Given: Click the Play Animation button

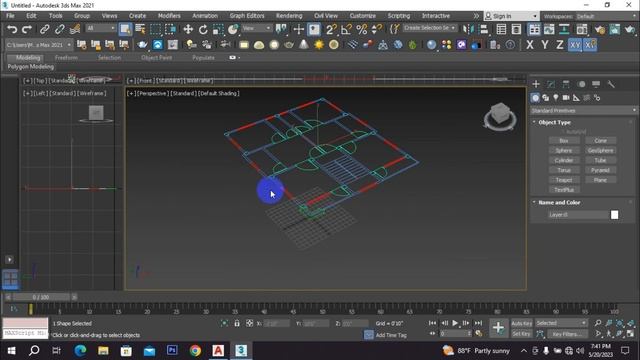Looking at the screenshot, I should click(x=455, y=323).
